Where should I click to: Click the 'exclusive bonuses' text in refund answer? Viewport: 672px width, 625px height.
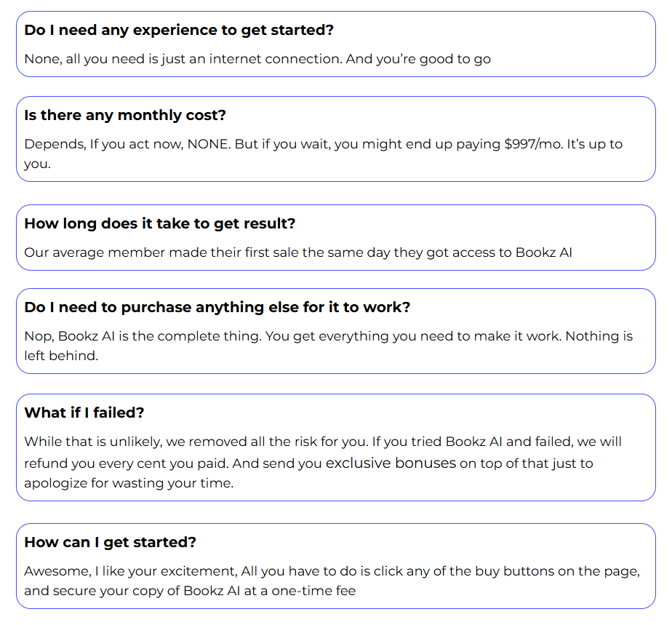(x=391, y=463)
